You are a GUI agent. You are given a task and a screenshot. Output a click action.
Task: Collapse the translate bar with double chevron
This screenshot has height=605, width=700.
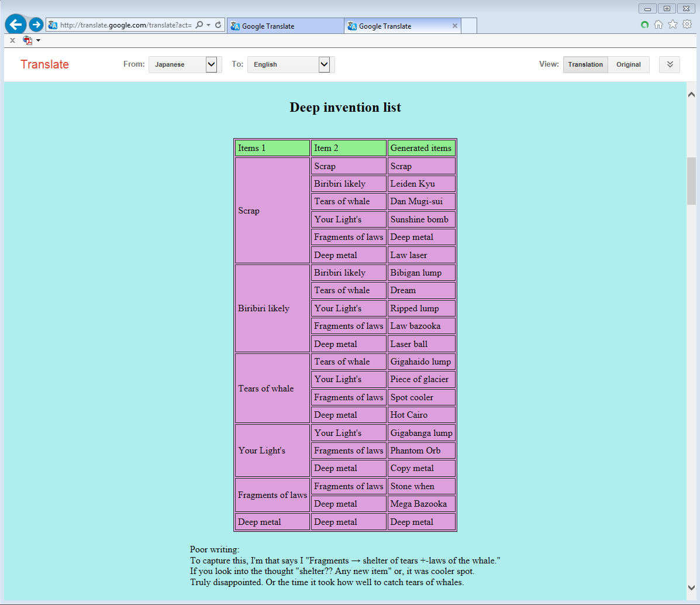(670, 64)
